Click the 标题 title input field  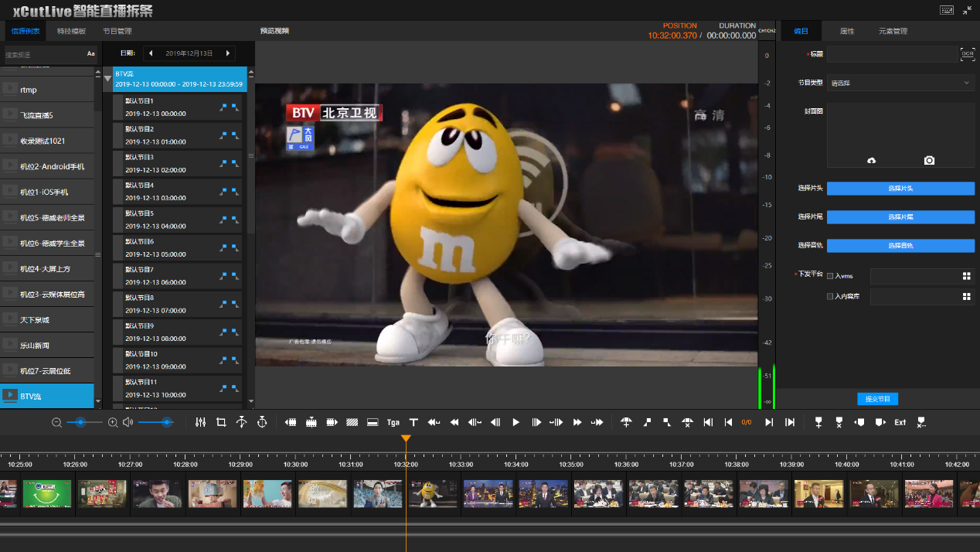pyautogui.click(x=892, y=54)
